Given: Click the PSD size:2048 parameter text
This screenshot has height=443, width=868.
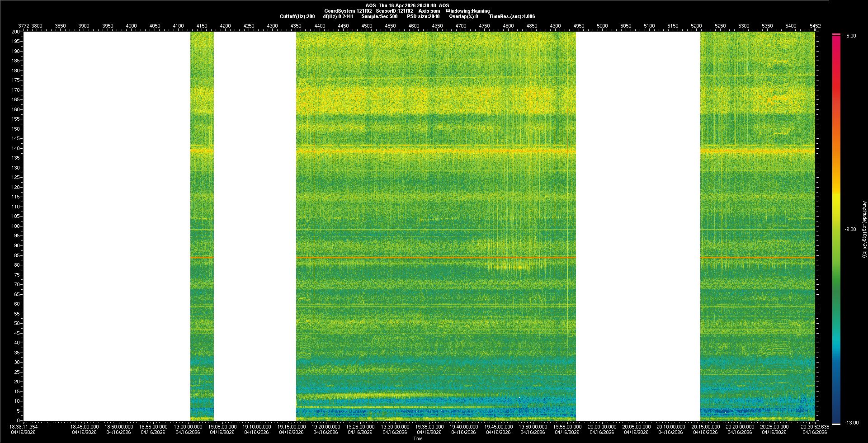Looking at the screenshot, I should click(423, 16).
